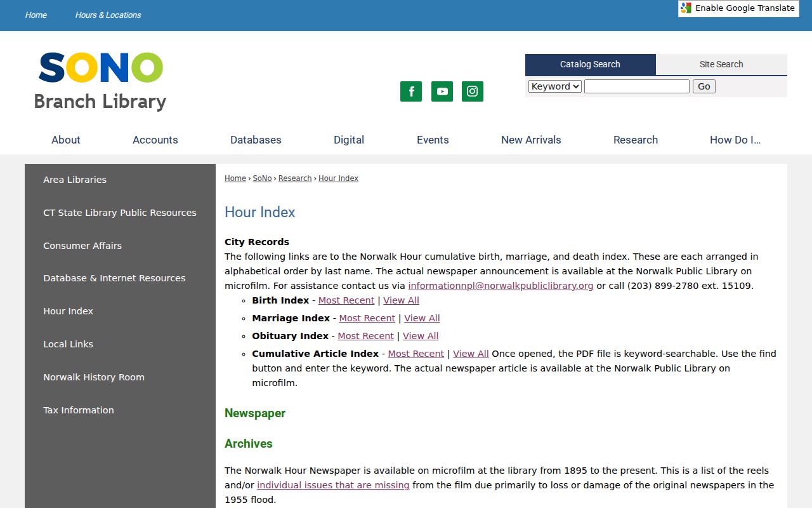This screenshot has width=812, height=508.
Task: Click the SoNo breadcrumb link
Action: coord(262,178)
